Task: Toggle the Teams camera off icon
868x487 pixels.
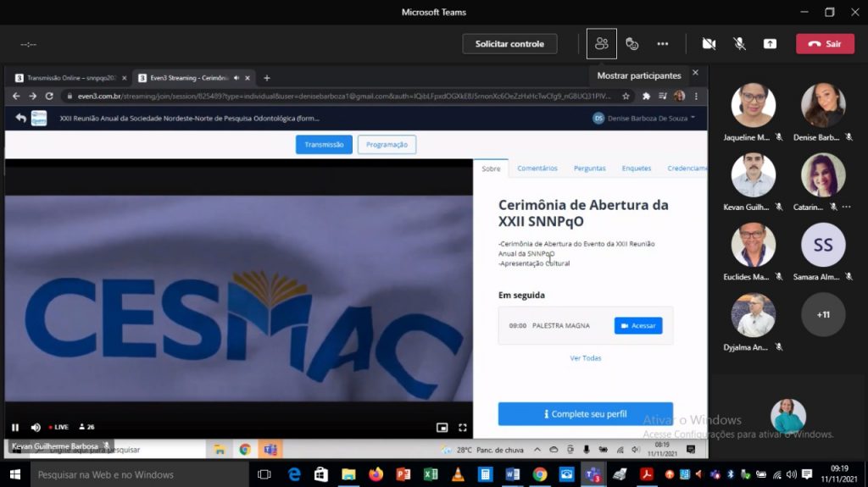Action: pyautogui.click(x=709, y=44)
